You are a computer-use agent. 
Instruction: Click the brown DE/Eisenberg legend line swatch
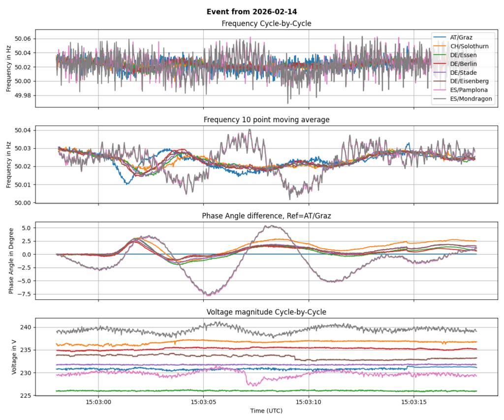pyautogui.click(x=440, y=81)
